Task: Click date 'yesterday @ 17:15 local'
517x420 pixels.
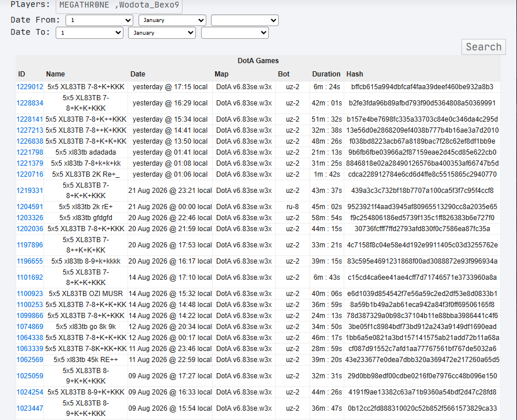Action: point(170,87)
